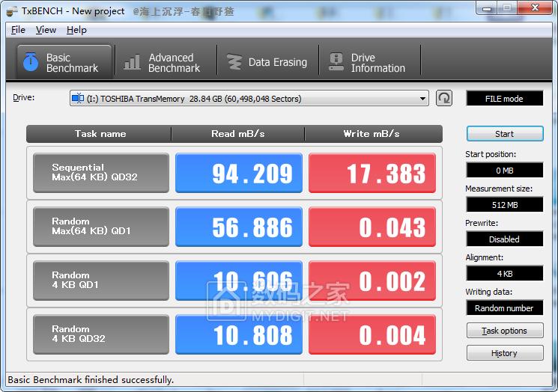Click the Sequential Max(64 KB) QD32 task button
The image size is (558, 392).
coord(101,173)
